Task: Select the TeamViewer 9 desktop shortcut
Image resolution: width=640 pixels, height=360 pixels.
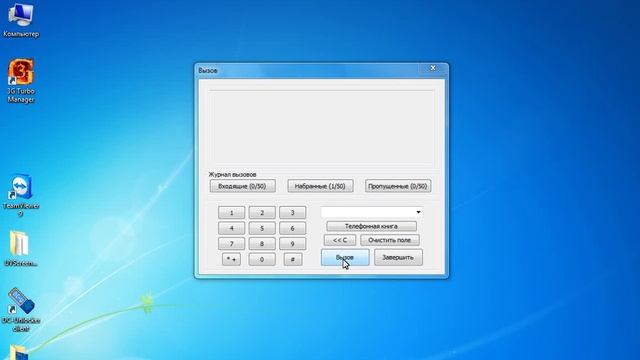Action: tap(21, 195)
